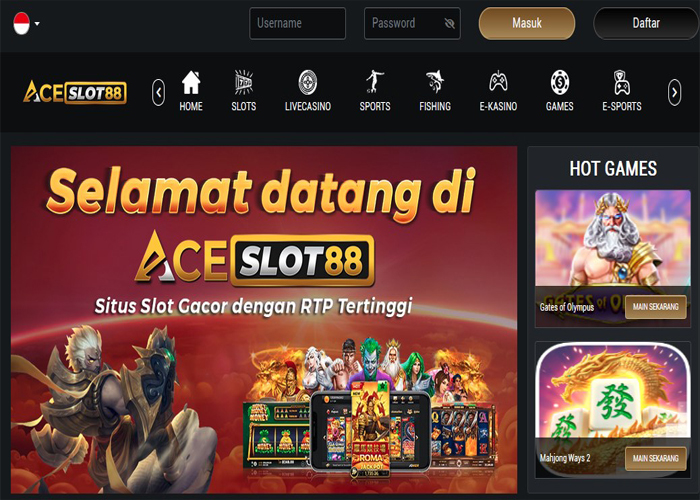The height and width of the screenshot is (500, 700).
Task: Play Gates of Olympus via Main Sekarang
Action: pos(655,307)
